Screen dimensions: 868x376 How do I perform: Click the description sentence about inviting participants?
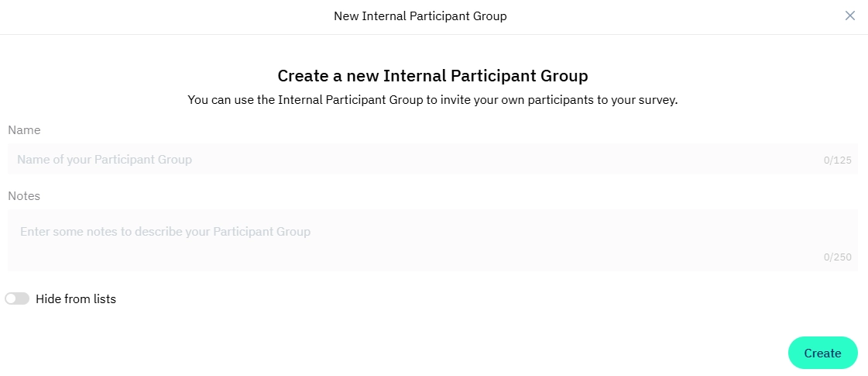coord(432,100)
